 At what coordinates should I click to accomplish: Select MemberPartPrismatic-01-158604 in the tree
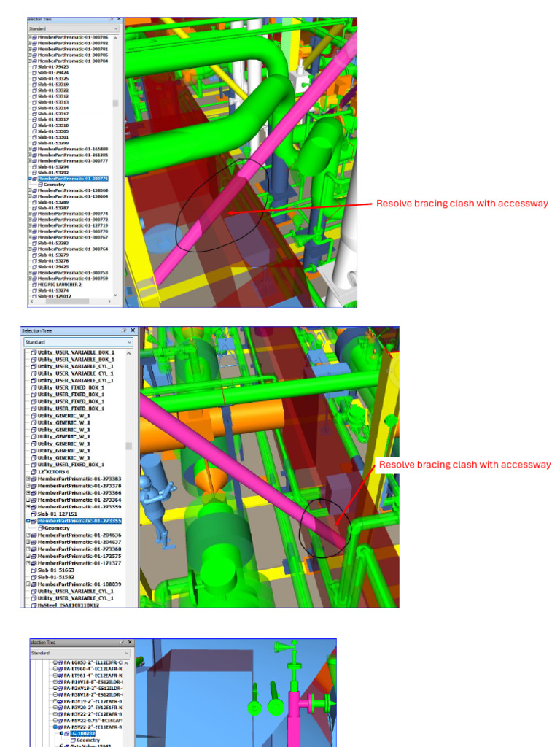point(73,196)
